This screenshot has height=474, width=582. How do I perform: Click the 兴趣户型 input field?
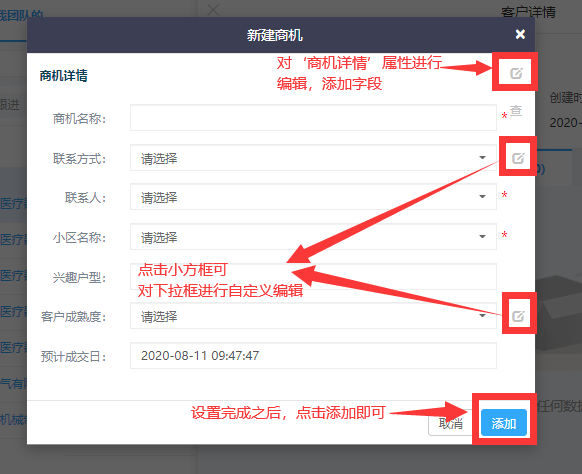click(313, 277)
